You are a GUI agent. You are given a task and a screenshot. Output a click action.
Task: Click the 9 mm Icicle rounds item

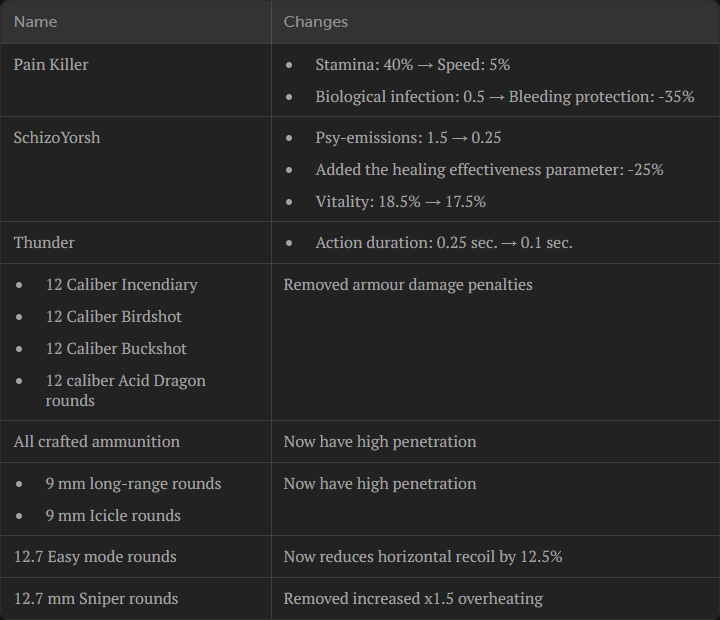point(113,515)
